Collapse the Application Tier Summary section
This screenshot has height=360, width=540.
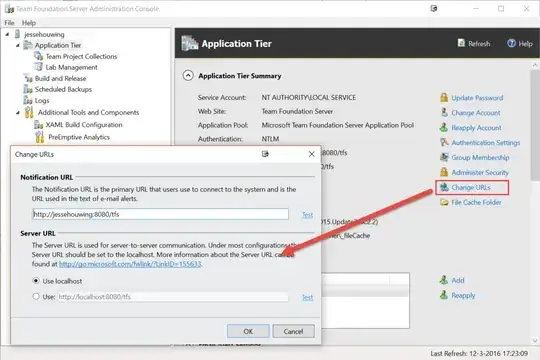tap(188, 75)
